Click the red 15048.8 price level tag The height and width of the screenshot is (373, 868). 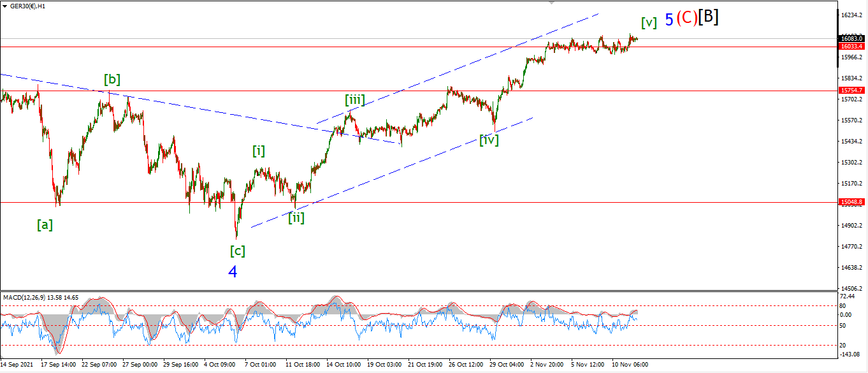851,202
